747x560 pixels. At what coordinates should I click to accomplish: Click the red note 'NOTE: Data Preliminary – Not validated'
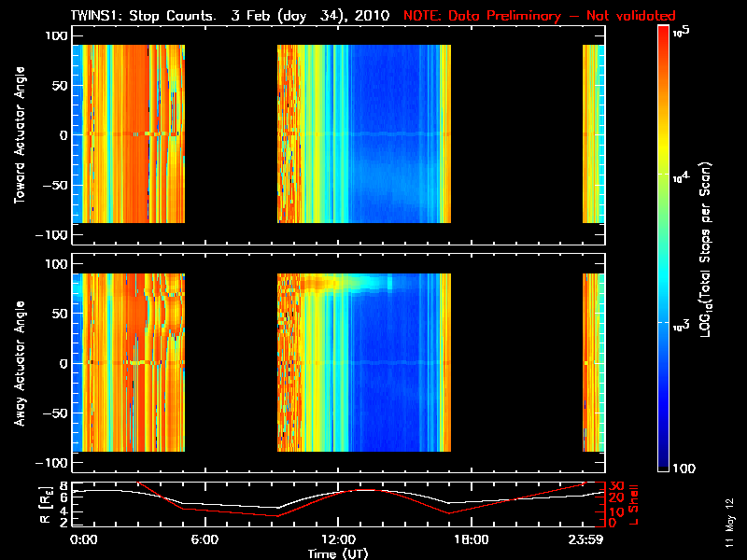click(540, 16)
